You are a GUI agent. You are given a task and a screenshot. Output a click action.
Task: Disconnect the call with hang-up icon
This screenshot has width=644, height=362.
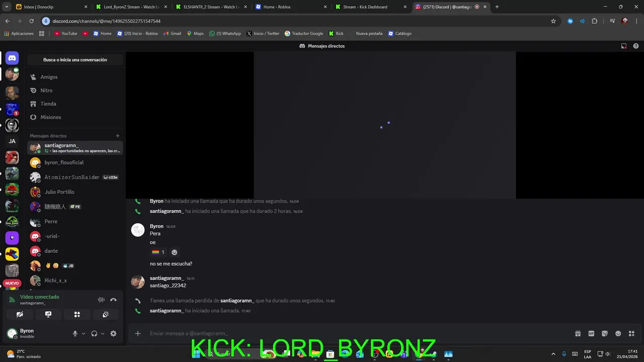tap(113, 300)
